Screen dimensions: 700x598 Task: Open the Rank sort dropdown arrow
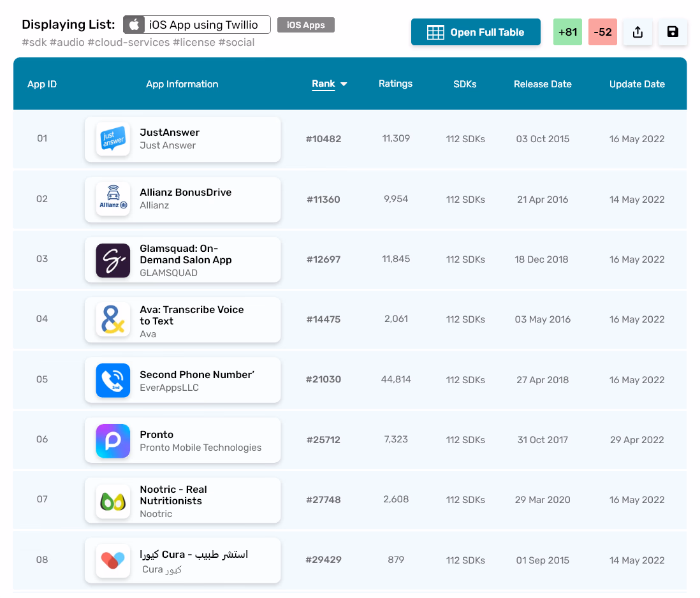343,84
